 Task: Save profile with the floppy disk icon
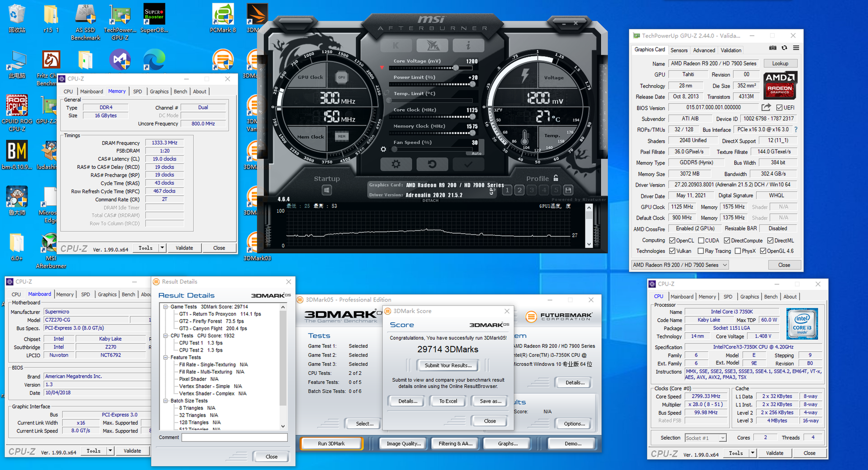569,190
